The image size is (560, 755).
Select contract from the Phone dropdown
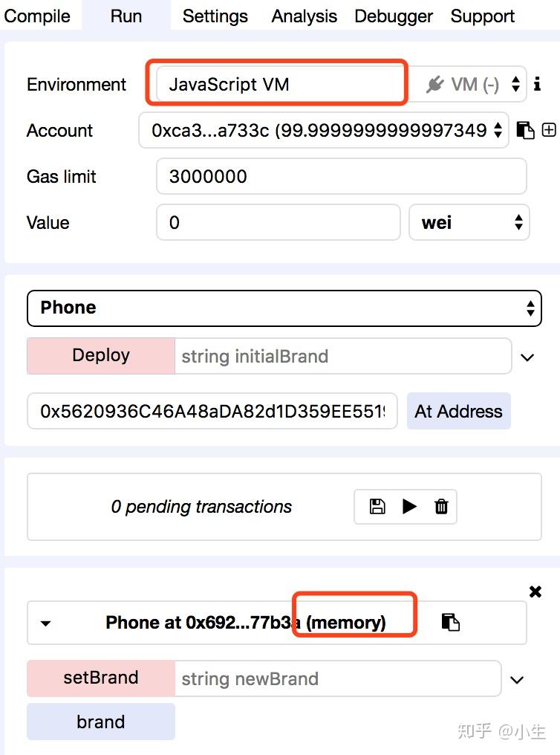click(284, 308)
